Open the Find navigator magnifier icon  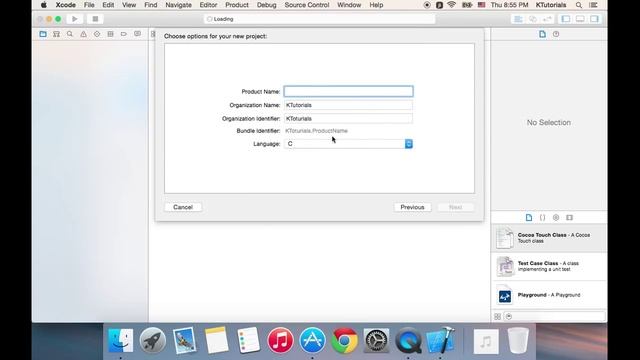70,34
